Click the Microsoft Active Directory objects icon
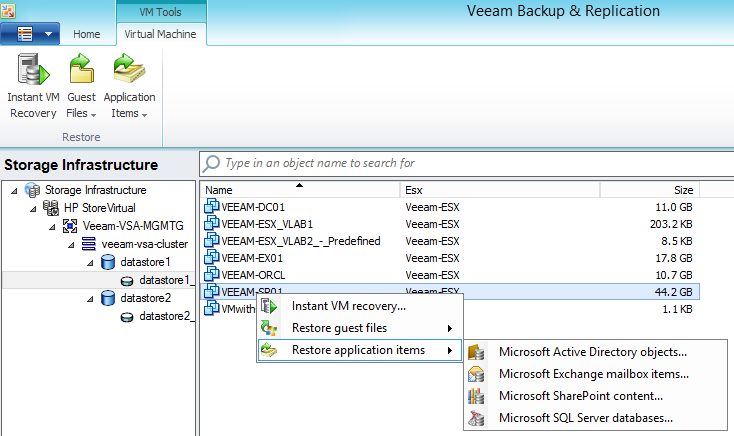 [x=477, y=351]
